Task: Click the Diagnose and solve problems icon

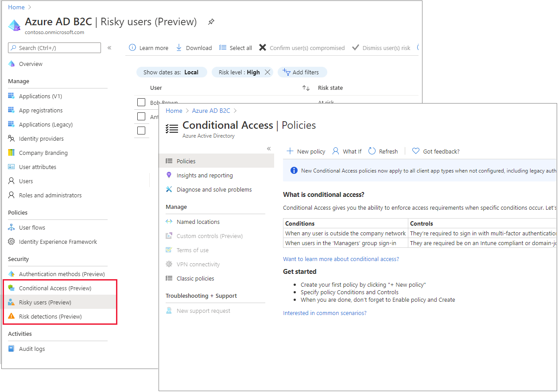Action: click(x=169, y=189)
